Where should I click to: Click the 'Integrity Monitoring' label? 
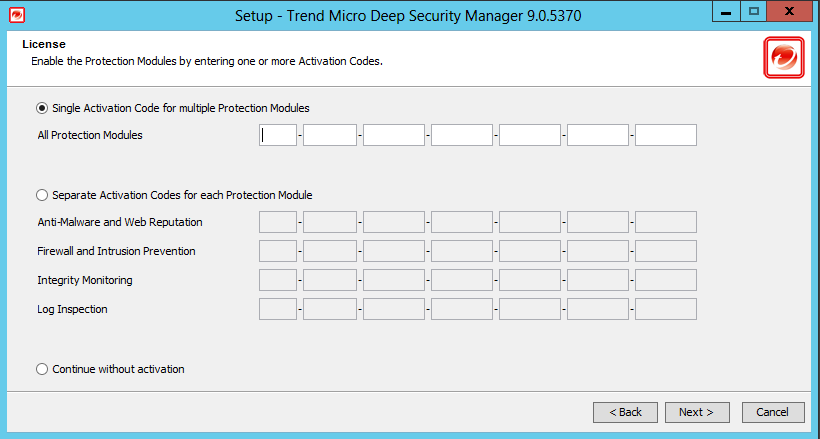(85, 280)
